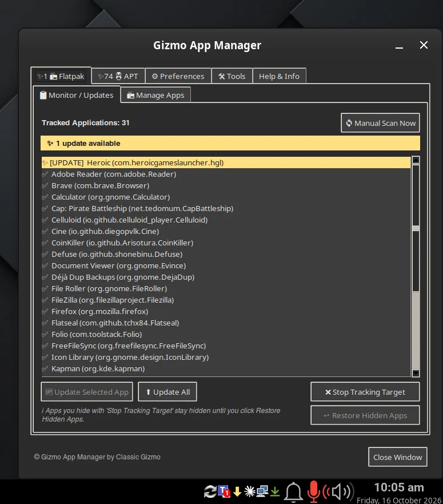Select Déjà Dup Backups row
The width and height of the screenshot is (443, 504).
226,277
